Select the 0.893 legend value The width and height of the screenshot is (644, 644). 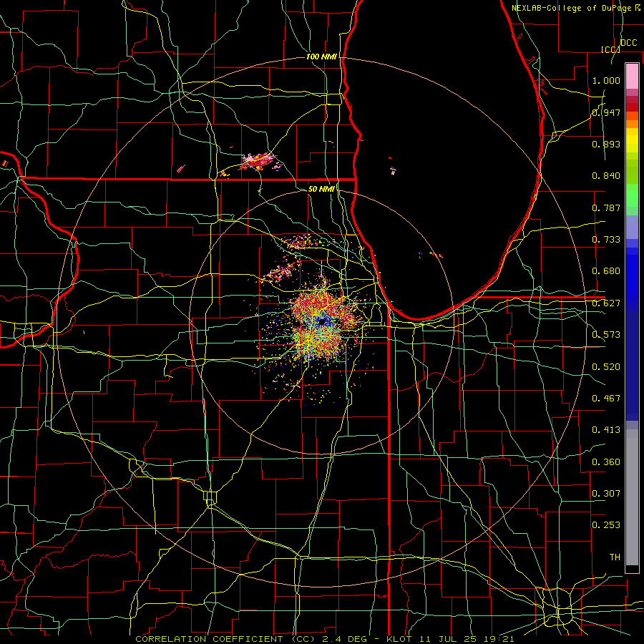606,144
